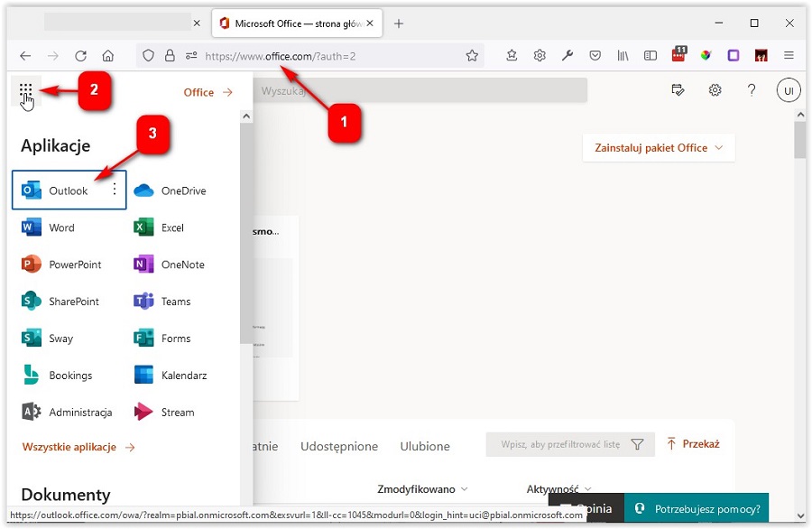Viewport: 812px width, 529px height.
Task: Toggle the browser sidebar view icon
Action: click(x=651, y=55)
